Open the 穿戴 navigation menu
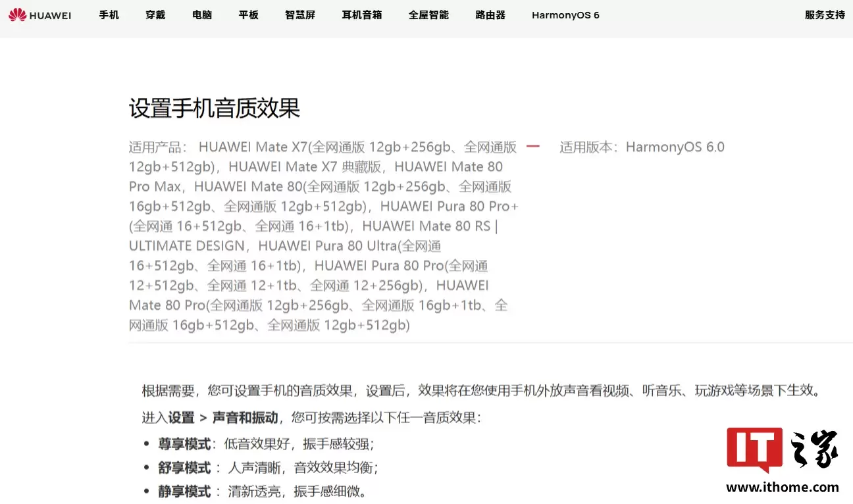 pyautogui.click(x=155, y=14)
